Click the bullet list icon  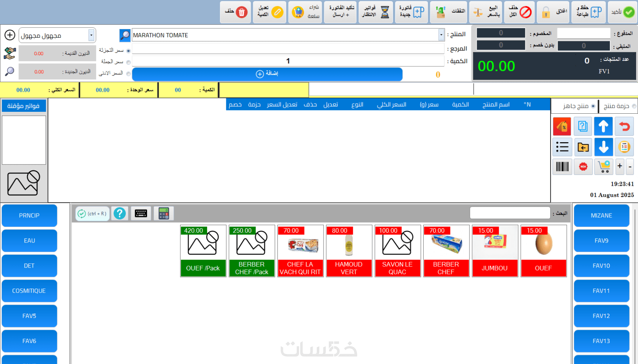(562, 147)
